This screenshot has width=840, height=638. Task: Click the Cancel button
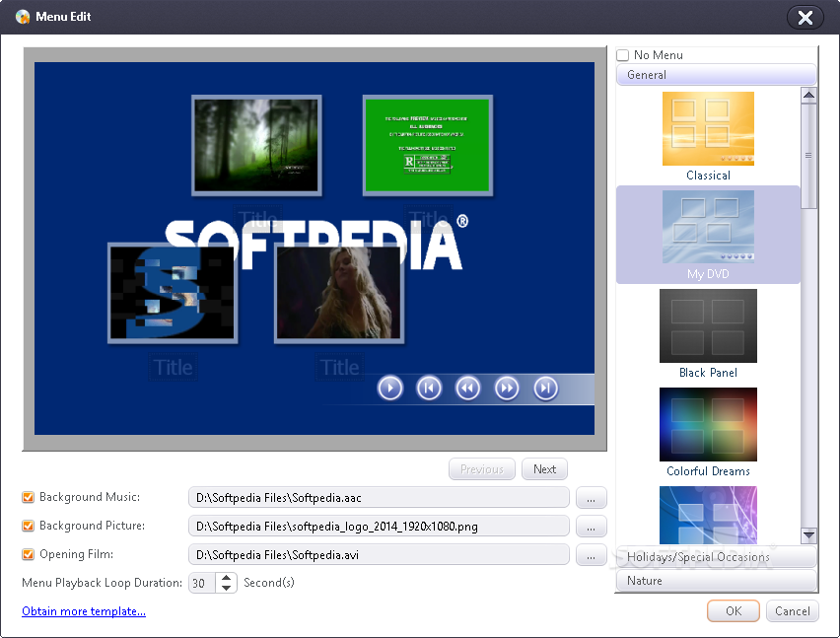click(793, 611)
